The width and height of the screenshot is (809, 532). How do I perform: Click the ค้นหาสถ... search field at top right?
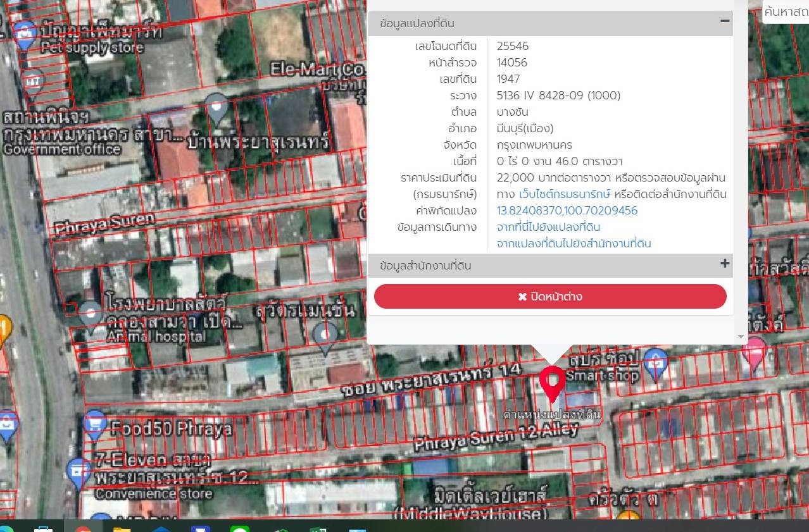786,11
